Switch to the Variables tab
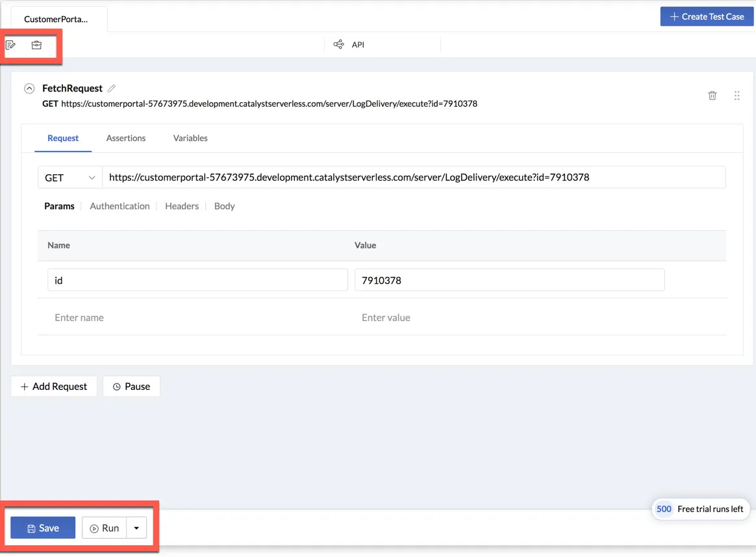 coord(190,138)
